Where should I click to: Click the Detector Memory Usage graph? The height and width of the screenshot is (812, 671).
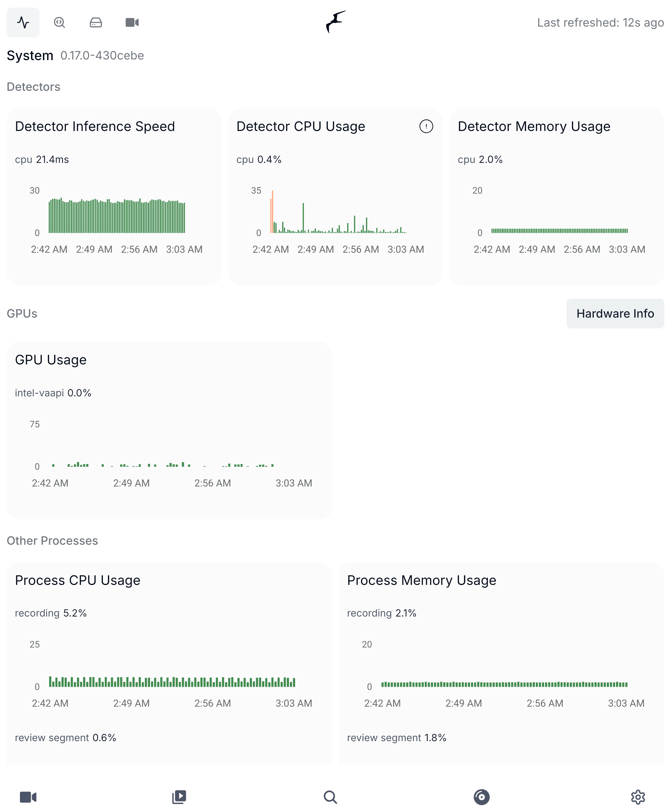click(559, 231)
